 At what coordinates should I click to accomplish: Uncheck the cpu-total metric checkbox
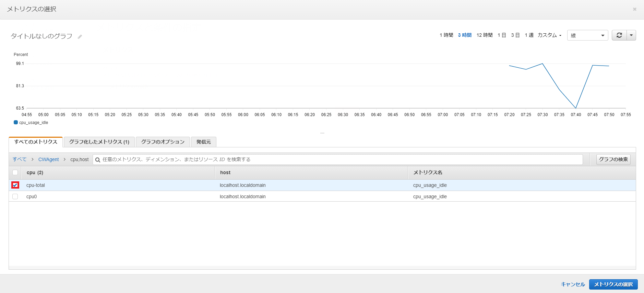pos(15,185)
